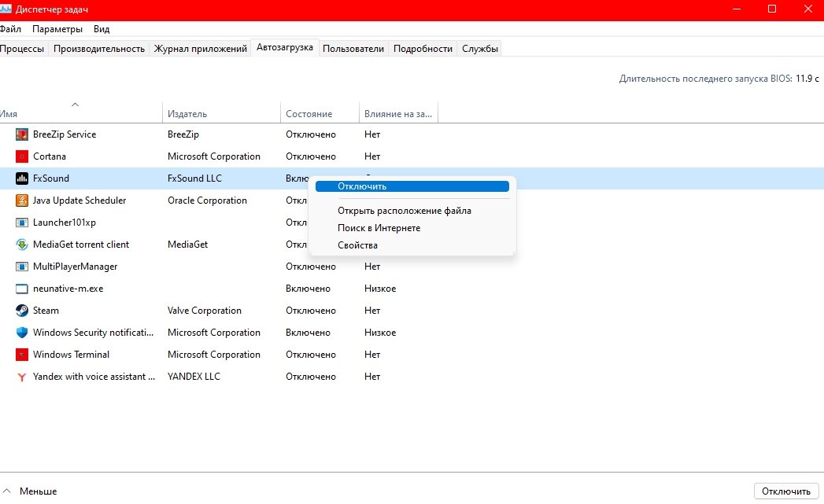Select the Windows Security notificati... name
824x504 pixels.
(x=93, y=333)
